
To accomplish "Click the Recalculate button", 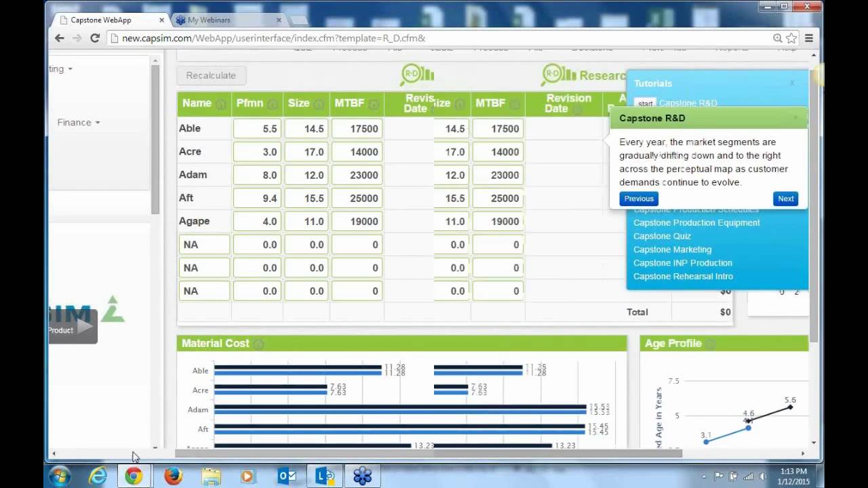I will point(211,75).
